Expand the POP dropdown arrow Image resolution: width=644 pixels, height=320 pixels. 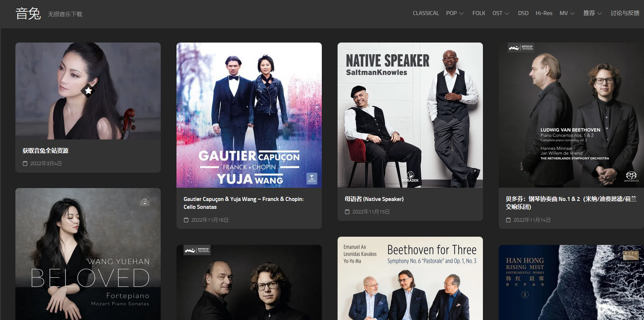point(461,14)
